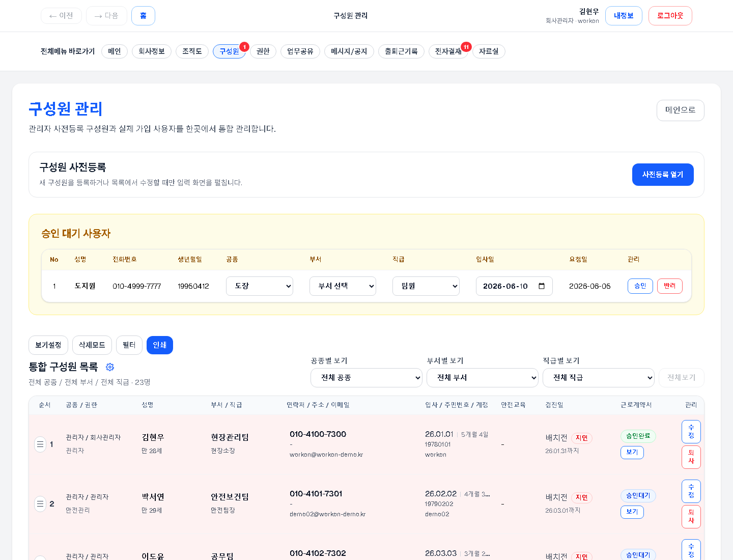Click the 이전 back arrow button
Screen dimensions: 733x560
tap(61, 16)
